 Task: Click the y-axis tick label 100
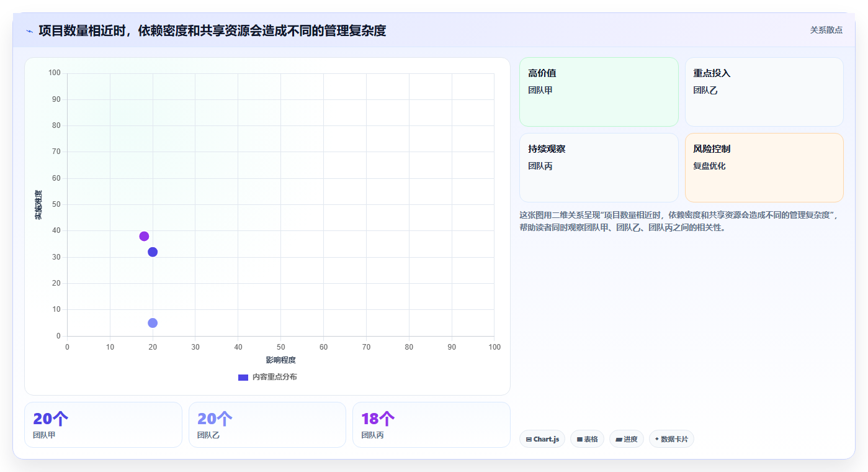[x=55, y=73]
